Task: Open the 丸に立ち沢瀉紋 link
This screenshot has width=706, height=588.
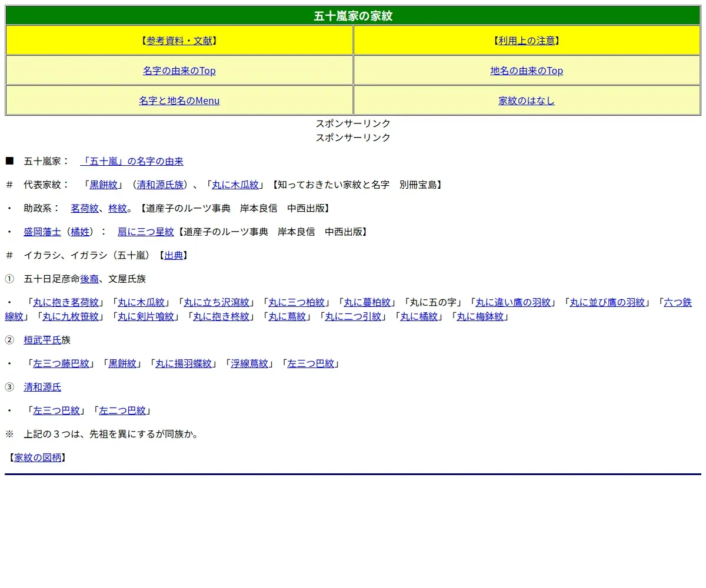Action: 217,302
